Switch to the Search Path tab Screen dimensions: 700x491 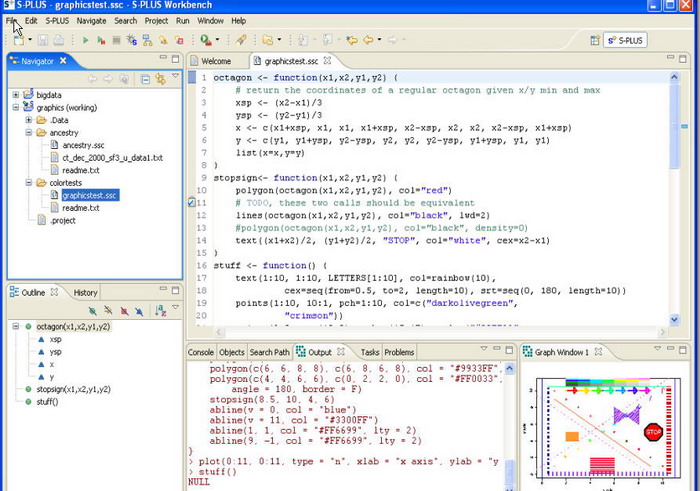[270, 352]
